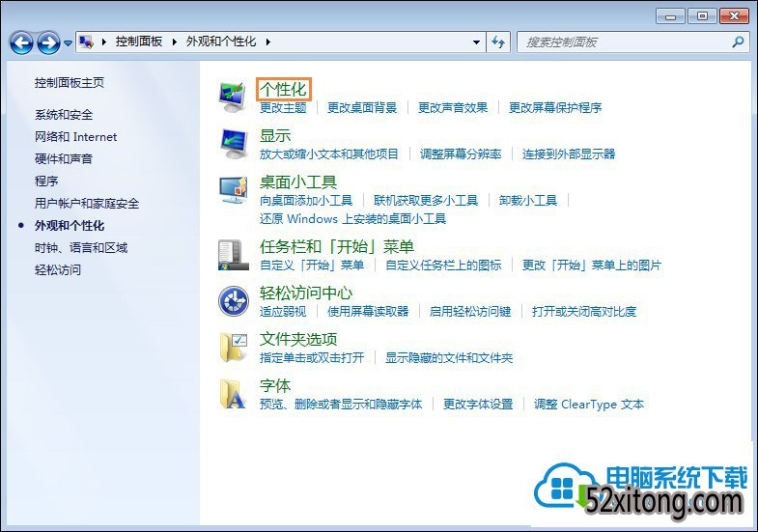Open 轻松访问 in the sidebar
The image size is (758, 532).
pyautogui.click(x=58, y=270)
